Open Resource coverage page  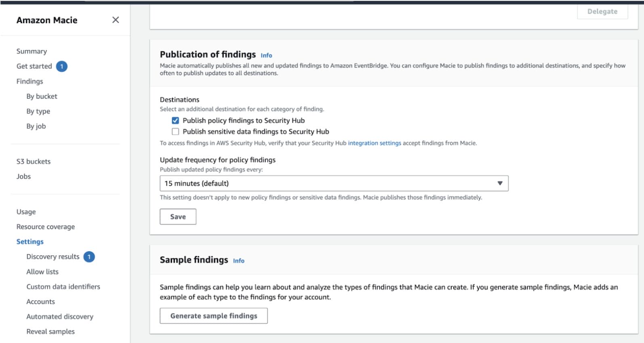46,227
